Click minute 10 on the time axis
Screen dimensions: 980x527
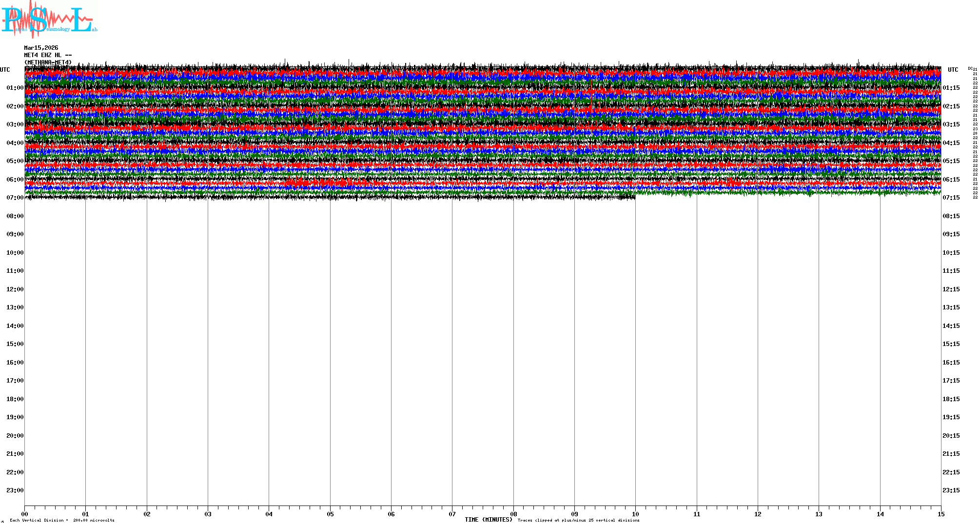click(x=635, y=514)
